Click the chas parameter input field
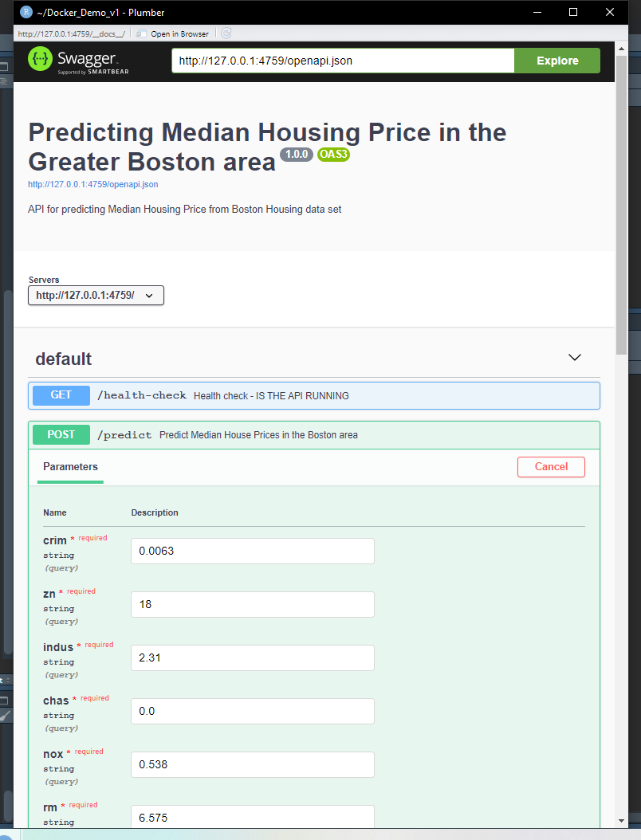Image resolution: width=641 pixels, height=840 pixels. pos(252,711)
